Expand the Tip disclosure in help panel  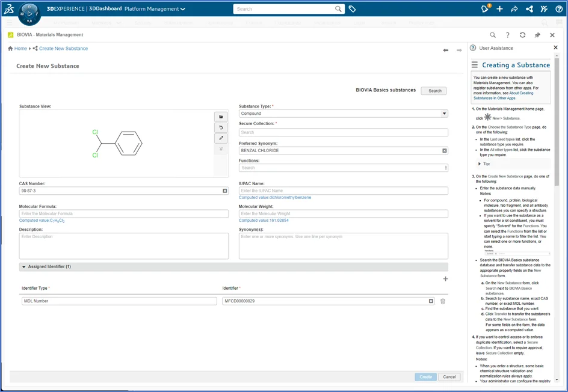coord(480,164)
